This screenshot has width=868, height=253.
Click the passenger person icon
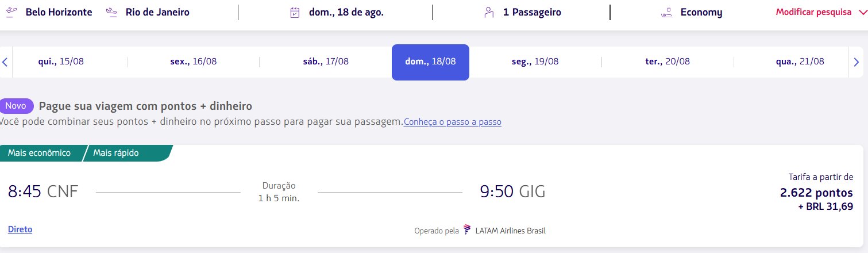tap(489, 13)
